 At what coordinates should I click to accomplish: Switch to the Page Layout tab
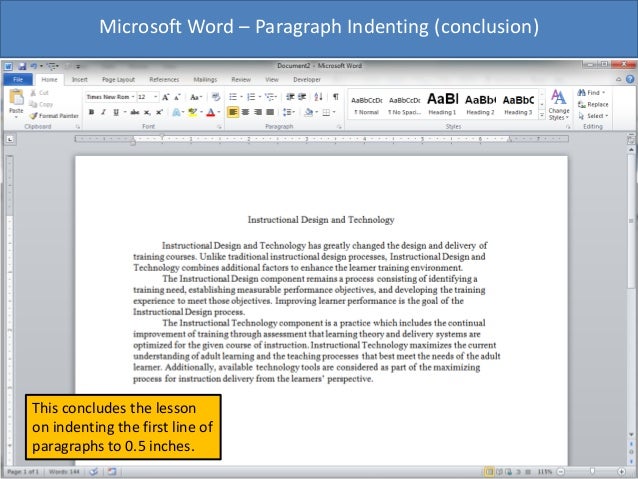click(118, 79)
